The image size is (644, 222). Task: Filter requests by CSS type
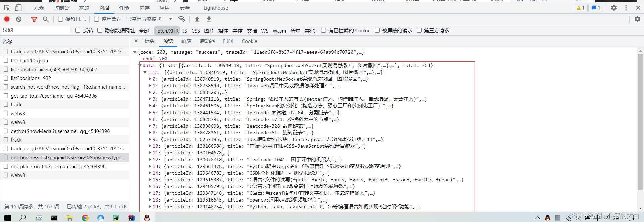tap(196, 31)
